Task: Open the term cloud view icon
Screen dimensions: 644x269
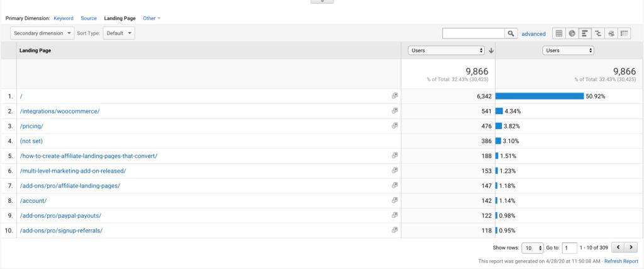Action: tap(611, 33)
